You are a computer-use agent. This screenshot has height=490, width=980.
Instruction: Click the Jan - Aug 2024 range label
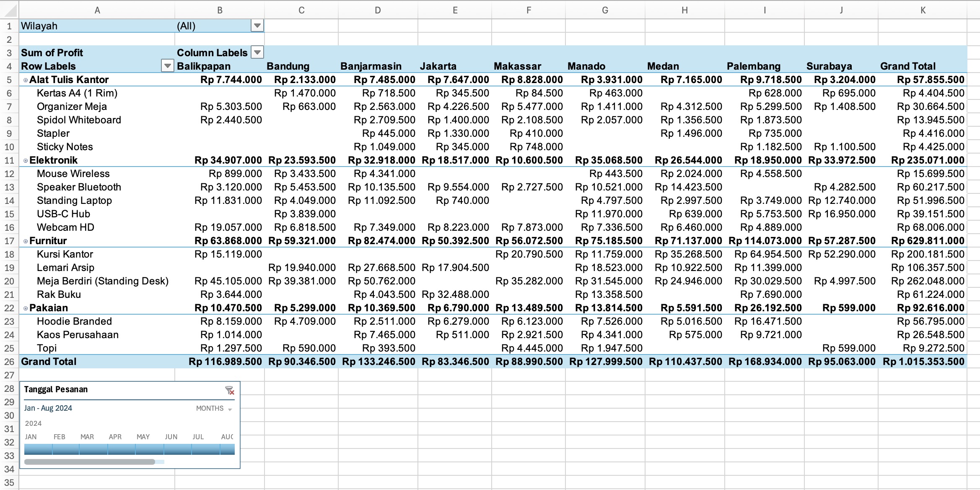[48, 408]
